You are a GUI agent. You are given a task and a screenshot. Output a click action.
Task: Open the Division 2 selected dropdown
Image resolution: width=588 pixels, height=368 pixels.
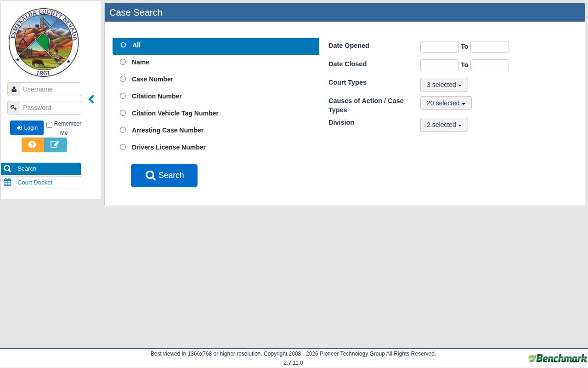(x=444, y=125)
